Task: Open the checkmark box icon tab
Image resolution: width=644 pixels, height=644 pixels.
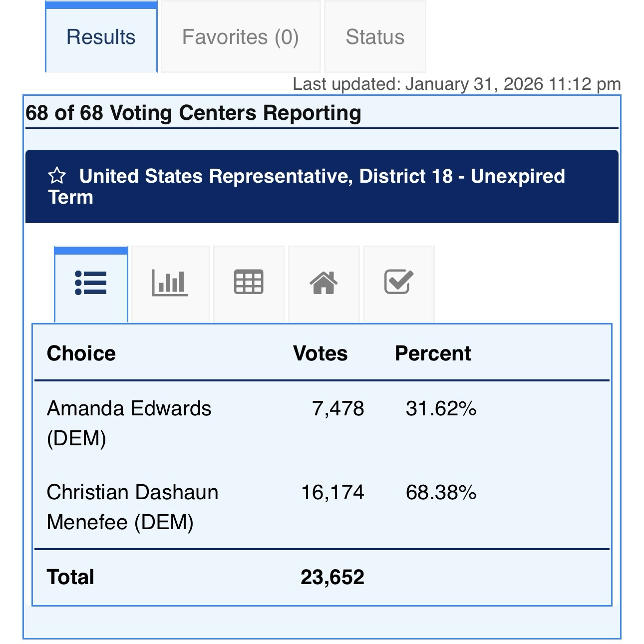Action: pyautogui.click(x=398, y=283)
